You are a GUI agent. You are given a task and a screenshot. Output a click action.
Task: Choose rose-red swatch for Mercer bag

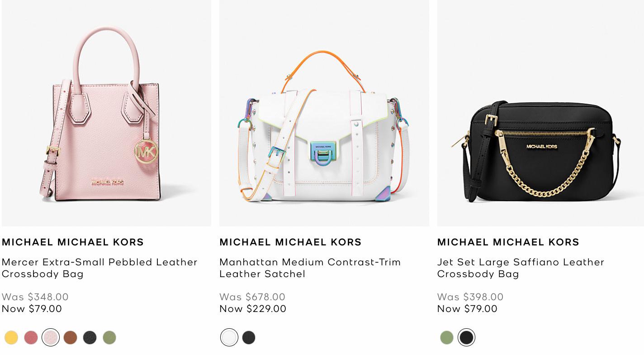pyautogui.click(x=31, y=337)
